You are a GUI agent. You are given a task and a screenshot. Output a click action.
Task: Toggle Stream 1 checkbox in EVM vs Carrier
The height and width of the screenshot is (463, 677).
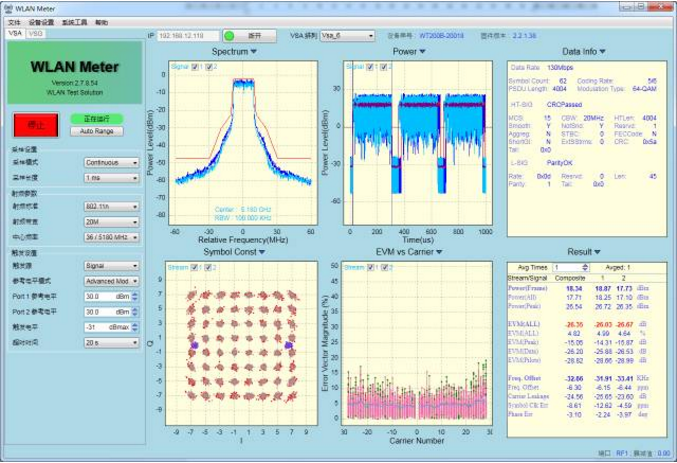pos(370,268)
